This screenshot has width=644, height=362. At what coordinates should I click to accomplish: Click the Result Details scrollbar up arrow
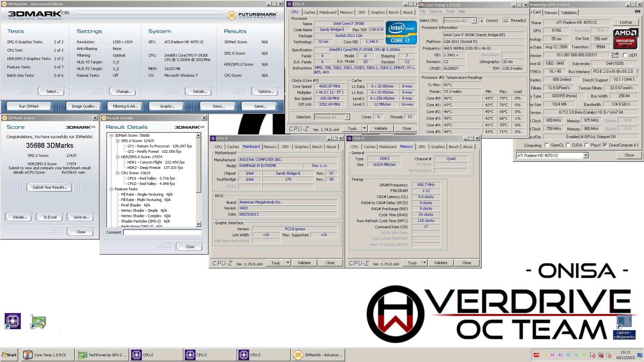pyautogui.click(x=199, y=136)
